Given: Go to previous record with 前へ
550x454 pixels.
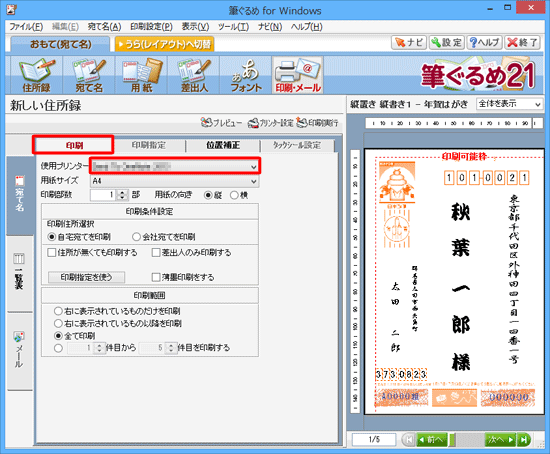Looking at the screenshot, I should [431, 440].
